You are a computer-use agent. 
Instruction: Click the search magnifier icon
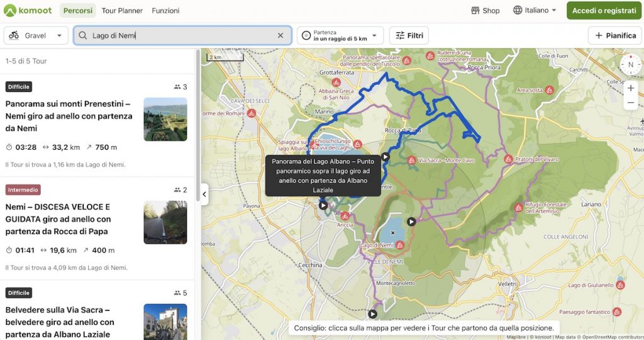point(82,35)
